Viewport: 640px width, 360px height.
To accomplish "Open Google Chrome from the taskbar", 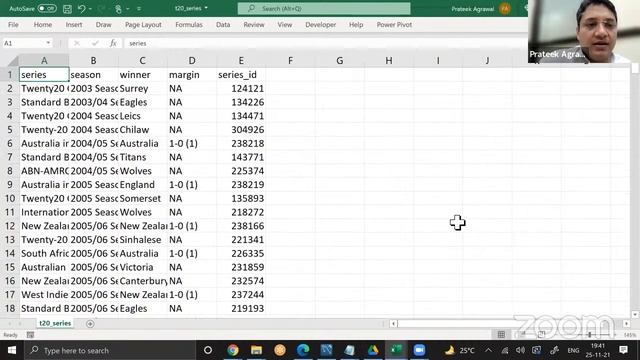I will [x=233, y=350].
